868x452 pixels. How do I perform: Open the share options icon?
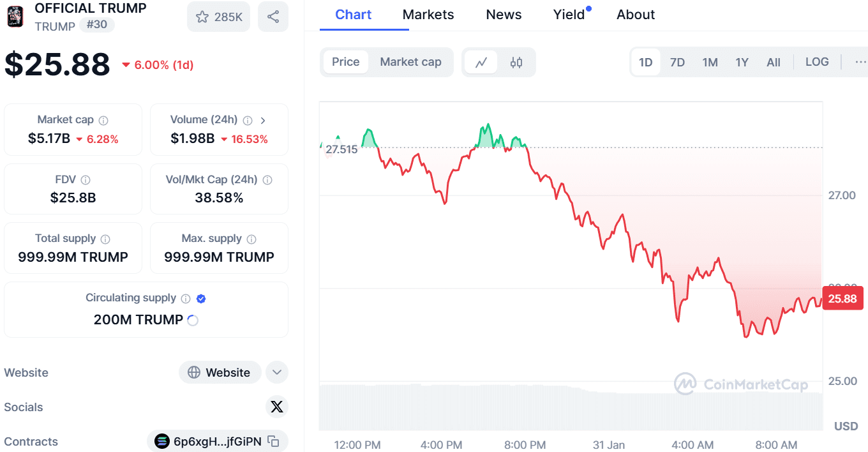click(x=273, y=17)
